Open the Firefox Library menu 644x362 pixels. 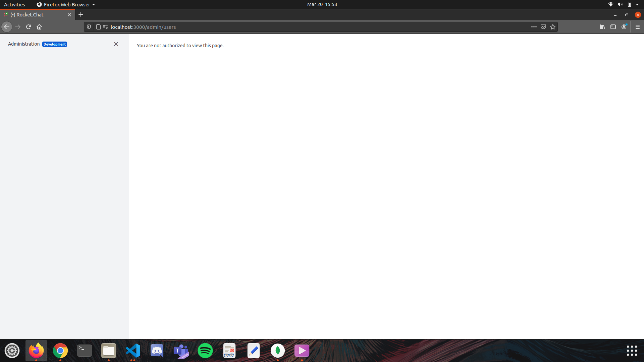(x=602, y=27)
